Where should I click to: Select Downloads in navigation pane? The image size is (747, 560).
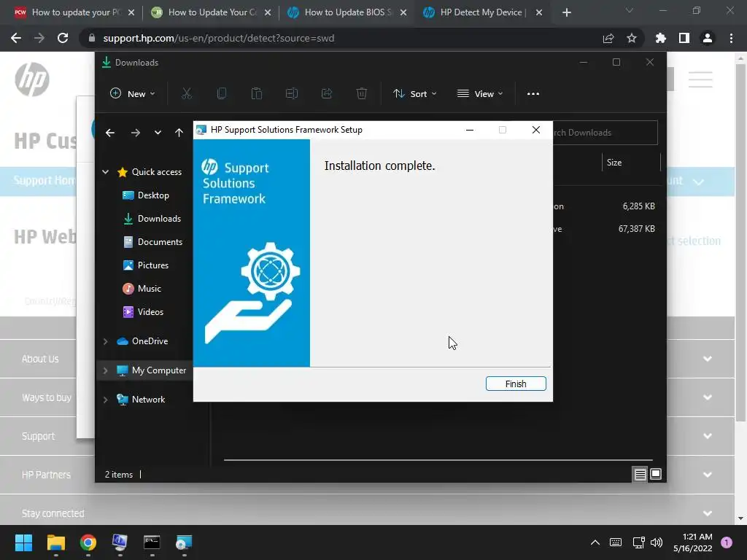[152, 219]
